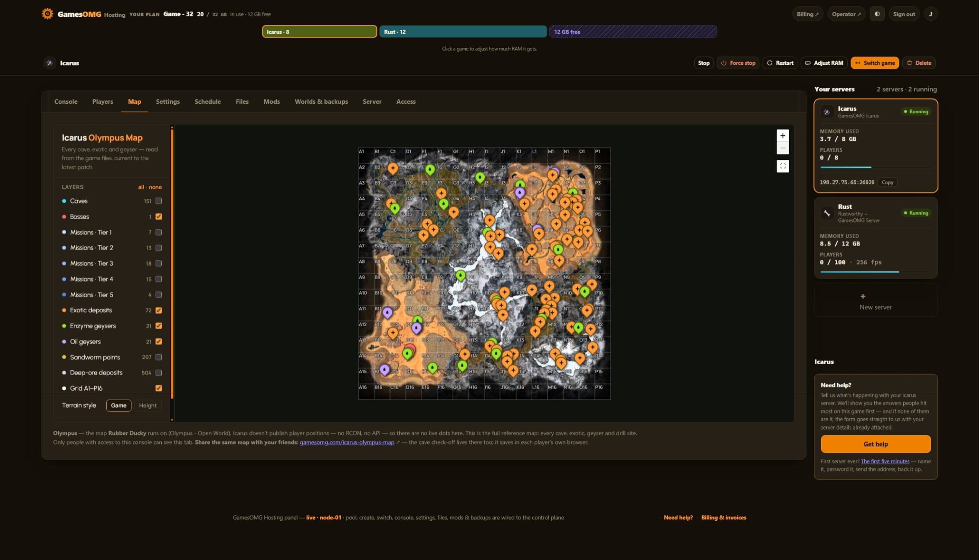Enable the Sandworm points layer checkbox
Image resolution: width=979 pixels, height=560 pixels.
[159, 357]
